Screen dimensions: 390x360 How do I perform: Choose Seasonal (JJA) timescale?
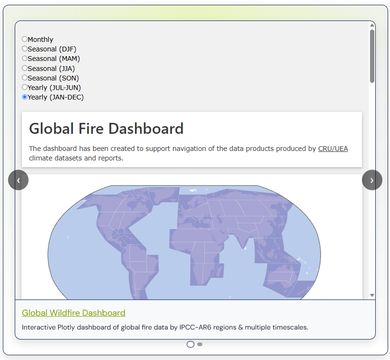tap(24, 68)
